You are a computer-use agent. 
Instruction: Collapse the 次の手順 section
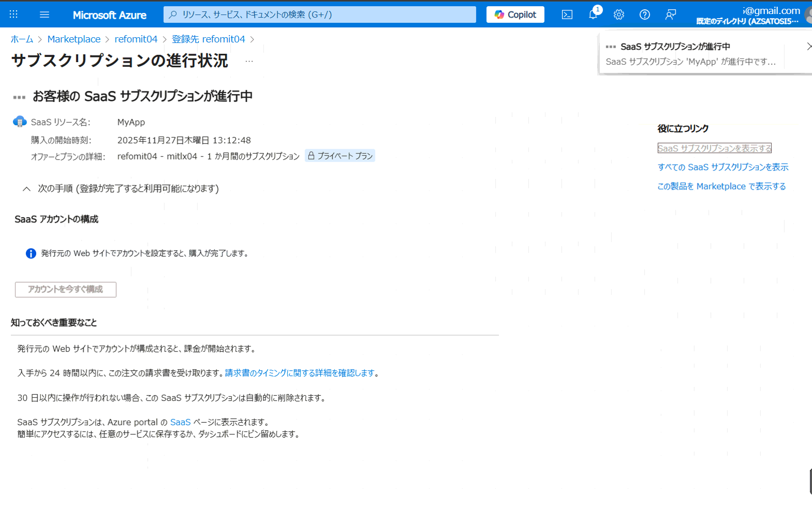point(27,189)
